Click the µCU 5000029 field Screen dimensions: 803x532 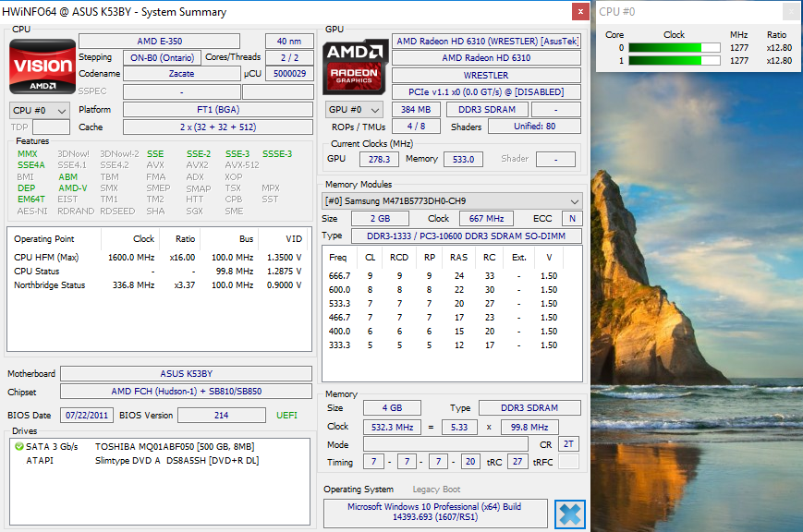(289, 74)
